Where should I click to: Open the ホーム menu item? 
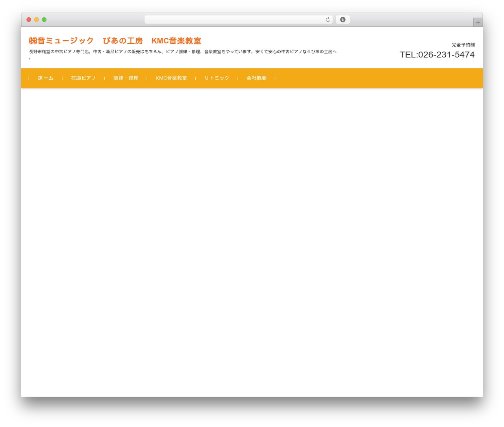click(x=46, y=78)
